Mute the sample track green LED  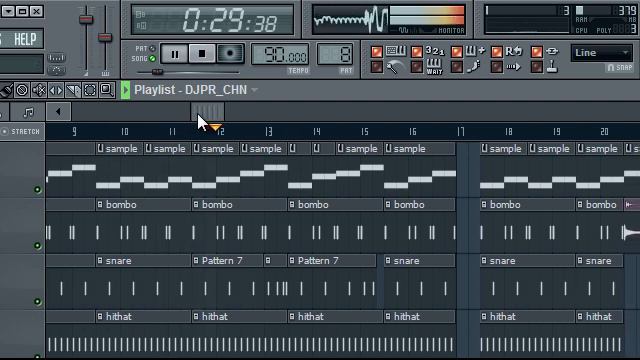[x=38, y=189]
